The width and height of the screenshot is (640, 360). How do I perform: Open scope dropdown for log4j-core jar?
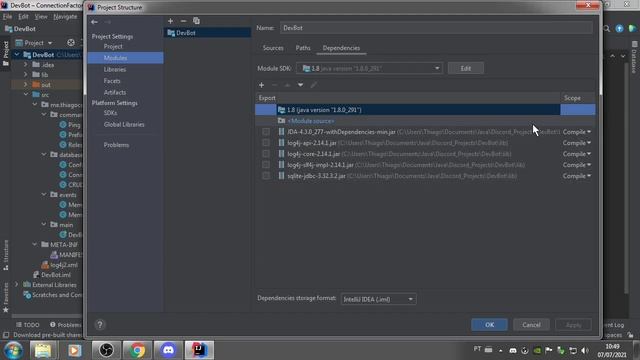click(577, 154)
